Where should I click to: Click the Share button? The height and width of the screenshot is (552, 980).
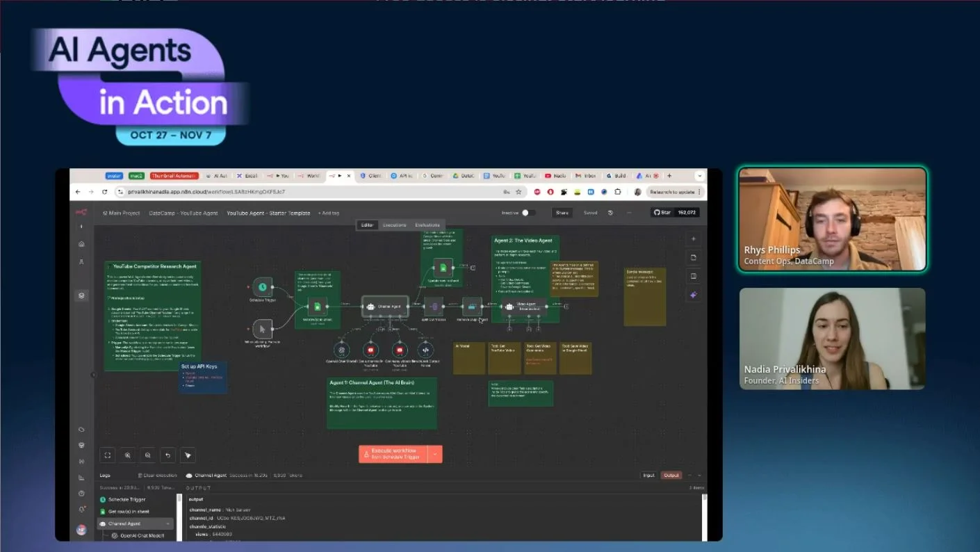562,213
